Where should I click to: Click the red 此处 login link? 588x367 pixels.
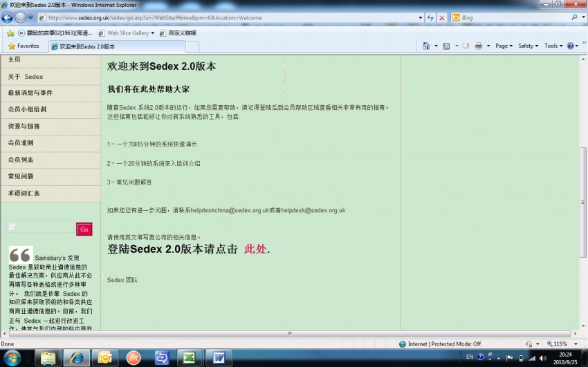point(255,249)
